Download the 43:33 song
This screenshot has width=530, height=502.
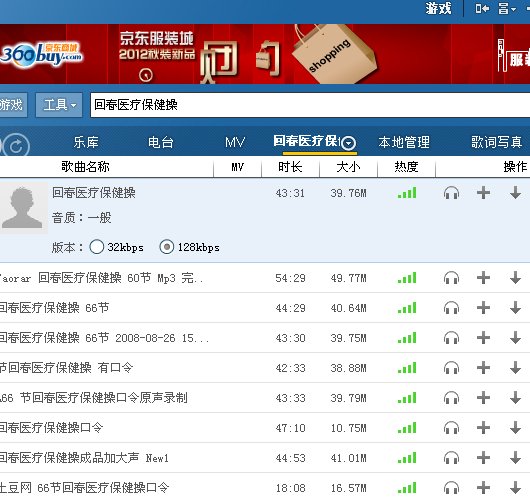click(x=515, y=398)
